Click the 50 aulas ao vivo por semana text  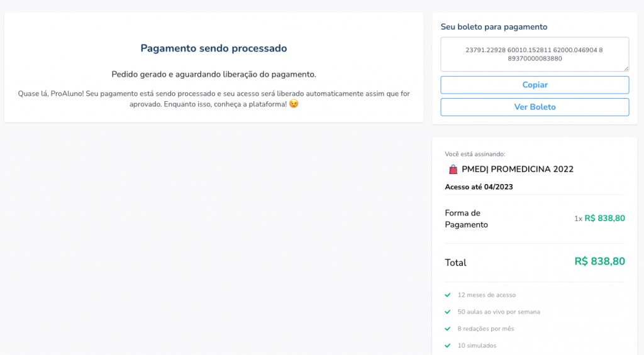(x=499, y=312)
